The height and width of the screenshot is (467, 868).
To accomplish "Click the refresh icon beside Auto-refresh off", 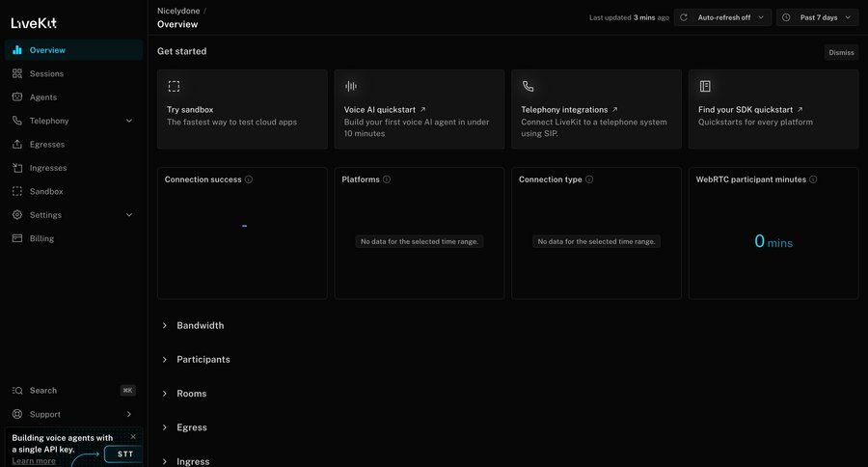I will pyautogui.click(x=684, y=17).
